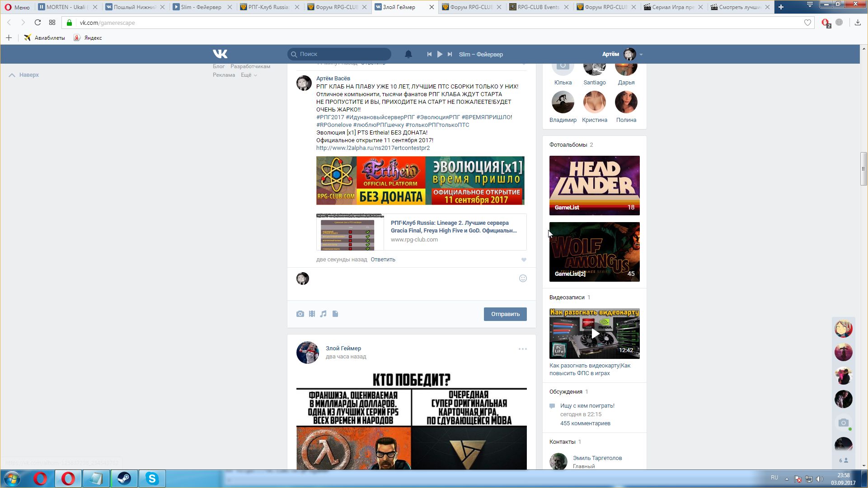The width and height of the screenshot is (868, 488).
Task: Switch to Slim - Фейервер browser tab
Action: 202,7
